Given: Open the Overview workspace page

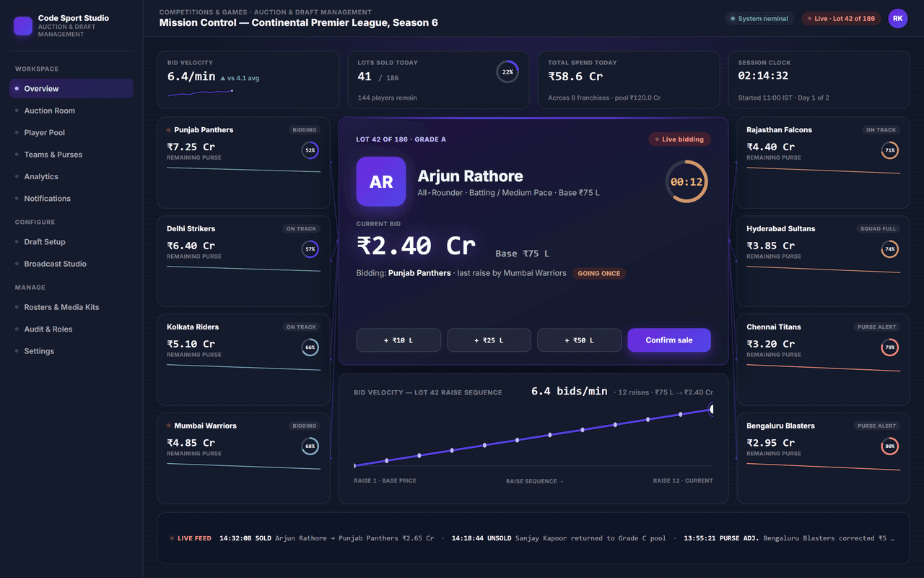Looking at the screenshot, I should [71, 88].
